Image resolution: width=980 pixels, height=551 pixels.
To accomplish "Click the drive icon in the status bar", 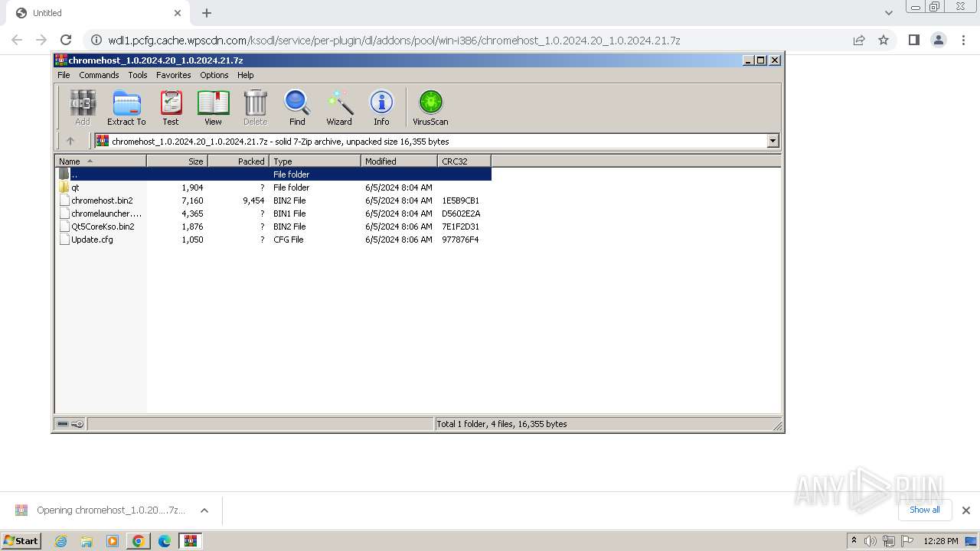I will [64, 424].
